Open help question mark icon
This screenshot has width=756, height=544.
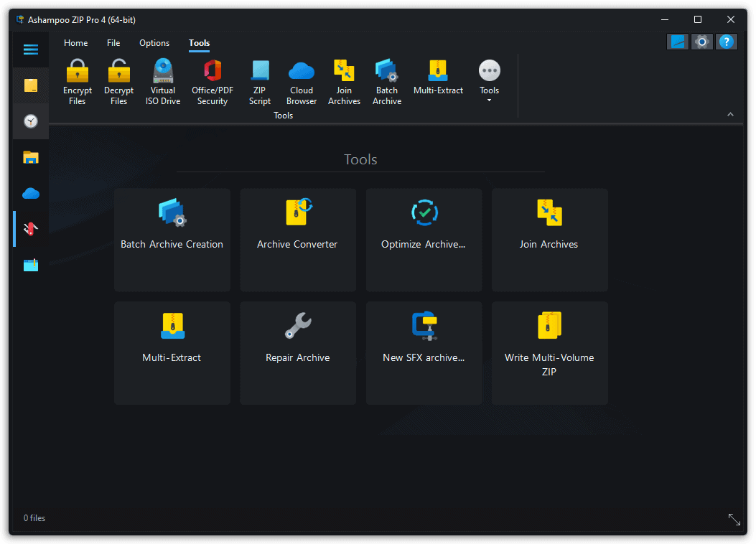[x=726, y=42]
